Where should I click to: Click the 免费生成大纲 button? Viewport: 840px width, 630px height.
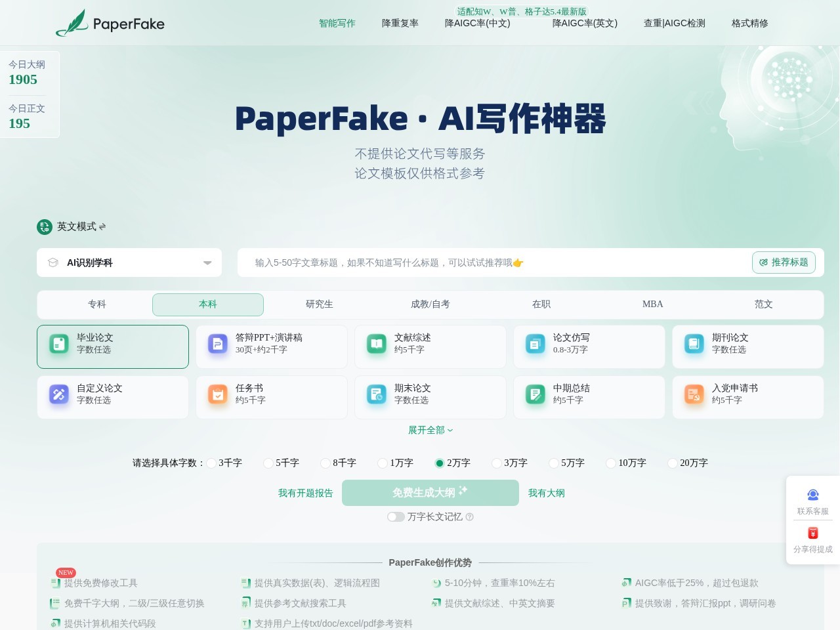click(x=430, y=493)
